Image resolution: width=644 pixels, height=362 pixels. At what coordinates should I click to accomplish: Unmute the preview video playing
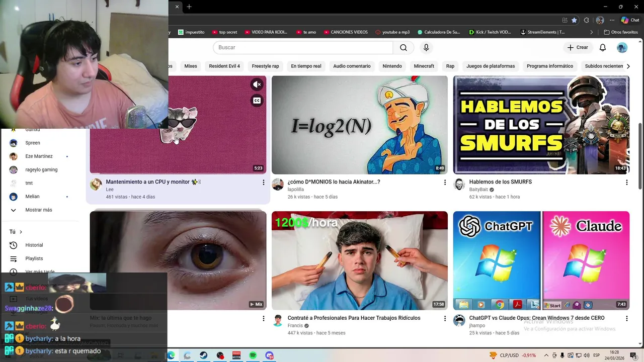tap(257, 84)
